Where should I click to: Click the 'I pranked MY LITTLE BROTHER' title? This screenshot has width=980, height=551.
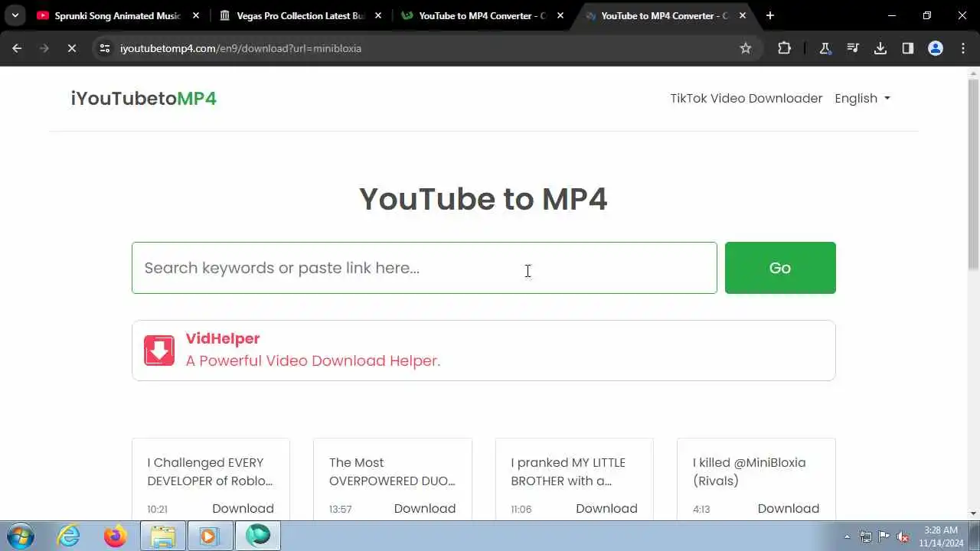coord(568,471)
